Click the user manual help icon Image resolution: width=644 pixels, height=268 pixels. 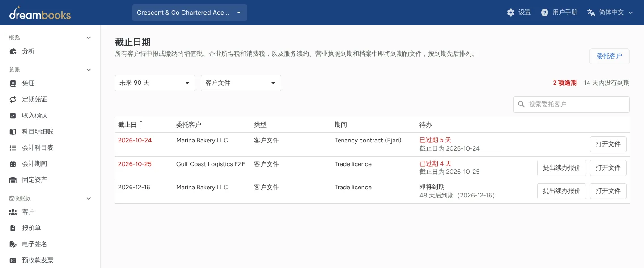545,13
